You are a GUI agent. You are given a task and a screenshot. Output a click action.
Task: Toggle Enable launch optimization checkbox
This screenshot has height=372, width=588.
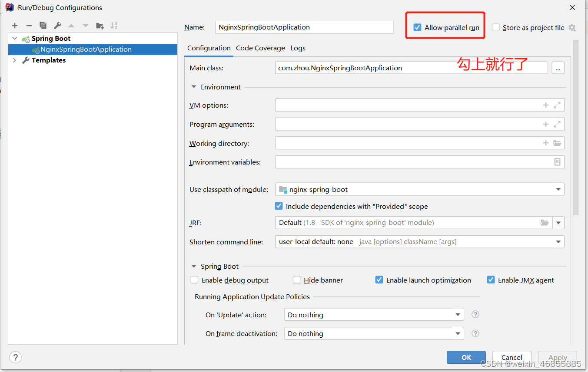pos(379,280)
